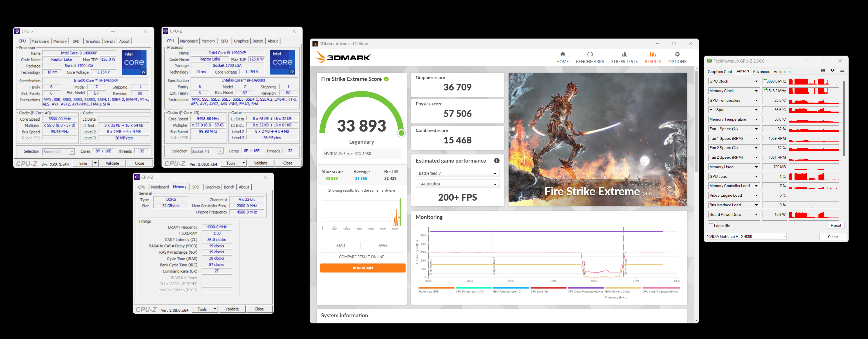
Task: Open the Memory tab in left CPU-Z
Action: [x=60, y=41]
